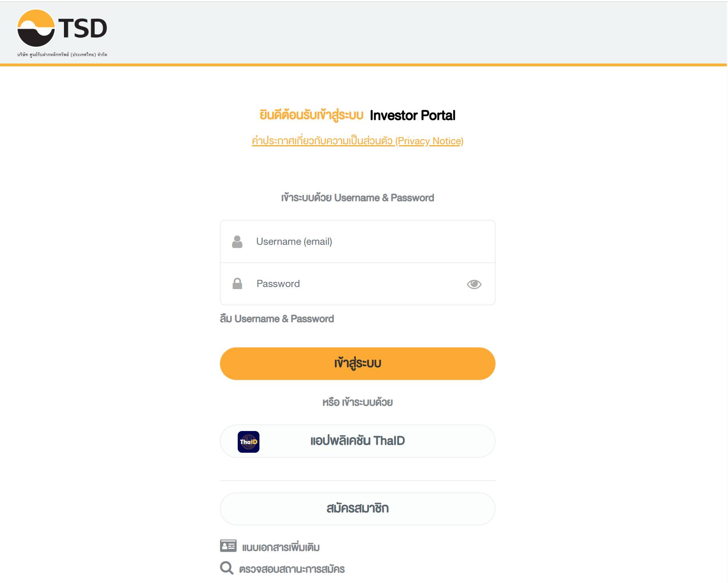Click the เข้าระบบด้วย Username & Password label
This screenshot has height=583, width=728.
(x=358, y=198)
